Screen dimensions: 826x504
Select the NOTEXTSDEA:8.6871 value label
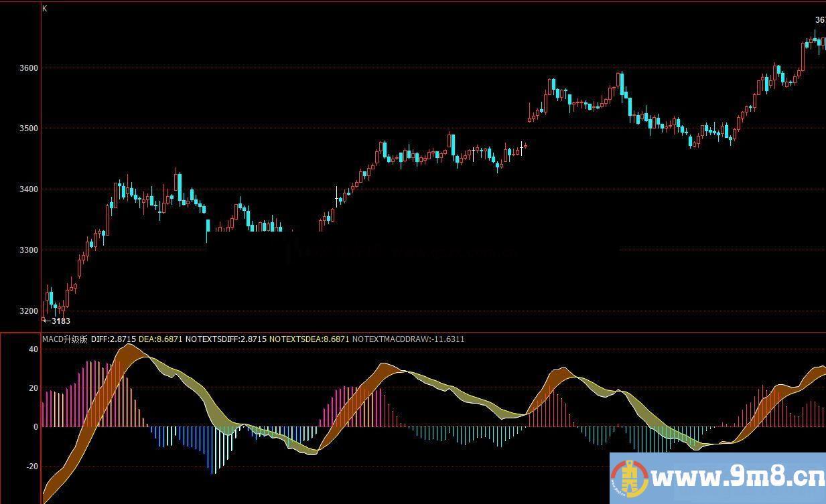click(309, 339)
